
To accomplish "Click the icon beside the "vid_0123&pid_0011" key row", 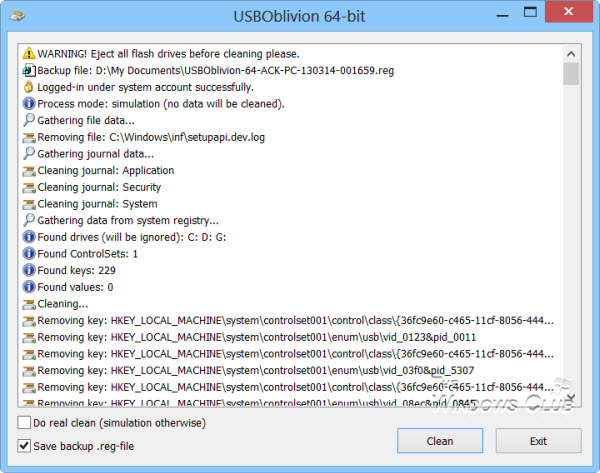I will coord(29,338).
